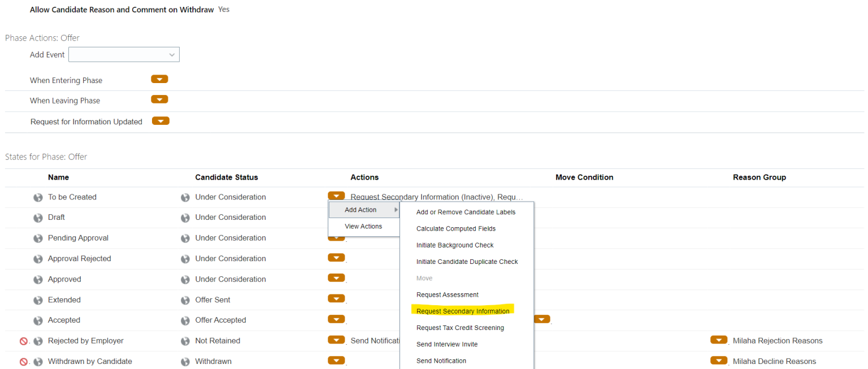Click the globe icon next to "Offer Accepted"

[185, 320]
